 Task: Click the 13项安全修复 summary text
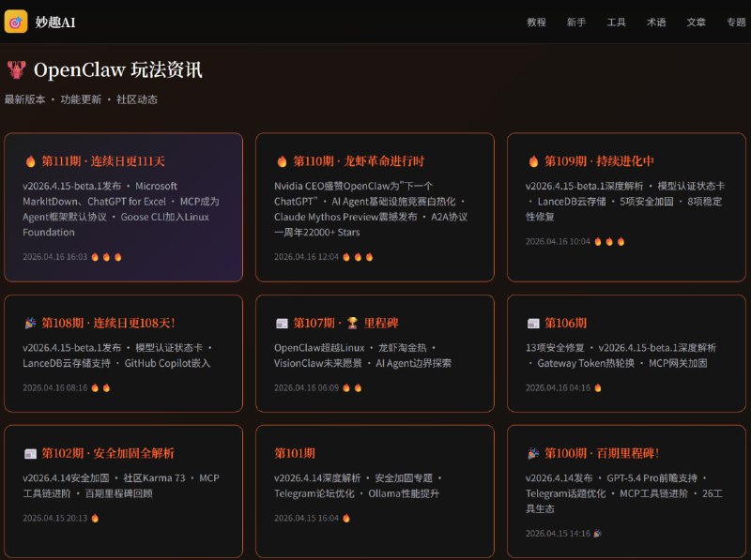pos(621,356)
